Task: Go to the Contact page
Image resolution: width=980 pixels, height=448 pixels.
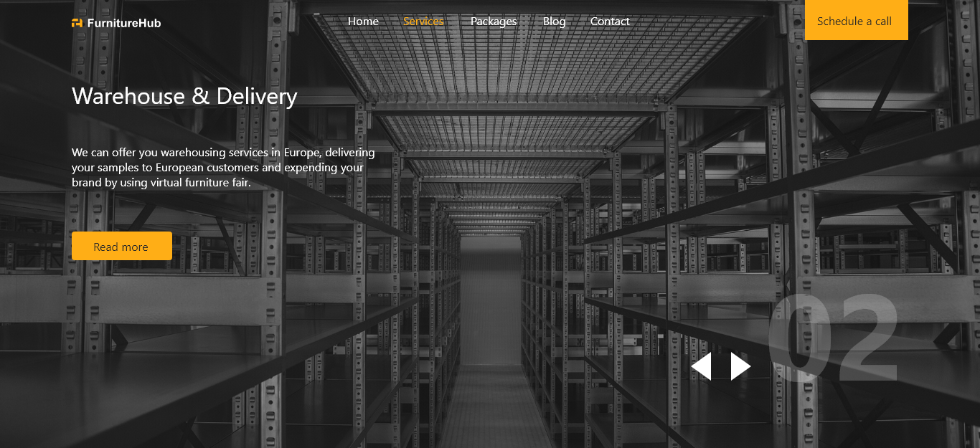Action: (610, 22)
